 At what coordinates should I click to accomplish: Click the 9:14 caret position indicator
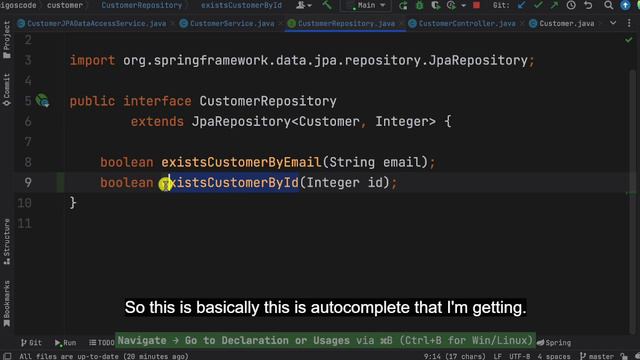(x=454, y=356)
